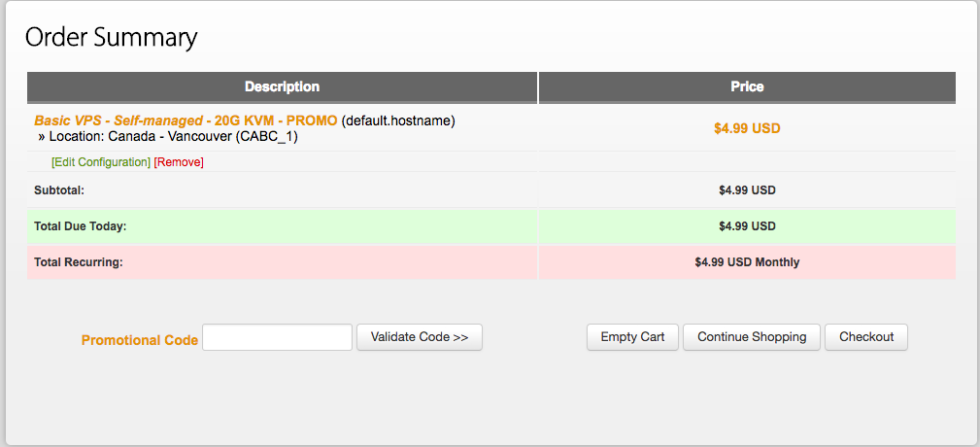Empty the shopping cart
The image size is (980, 447).
(x=632, y=337)
